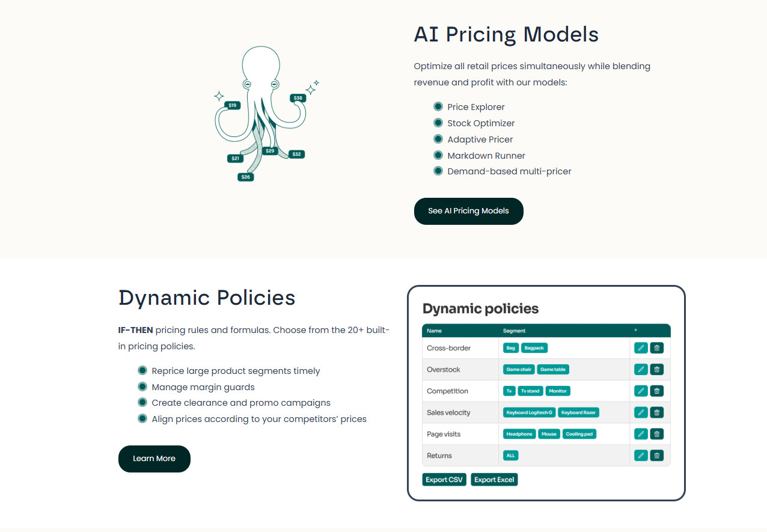Screen dimensions: 767x532
Task: Edit the Sales velocity policy row
Action: click(x=641, y=412)
